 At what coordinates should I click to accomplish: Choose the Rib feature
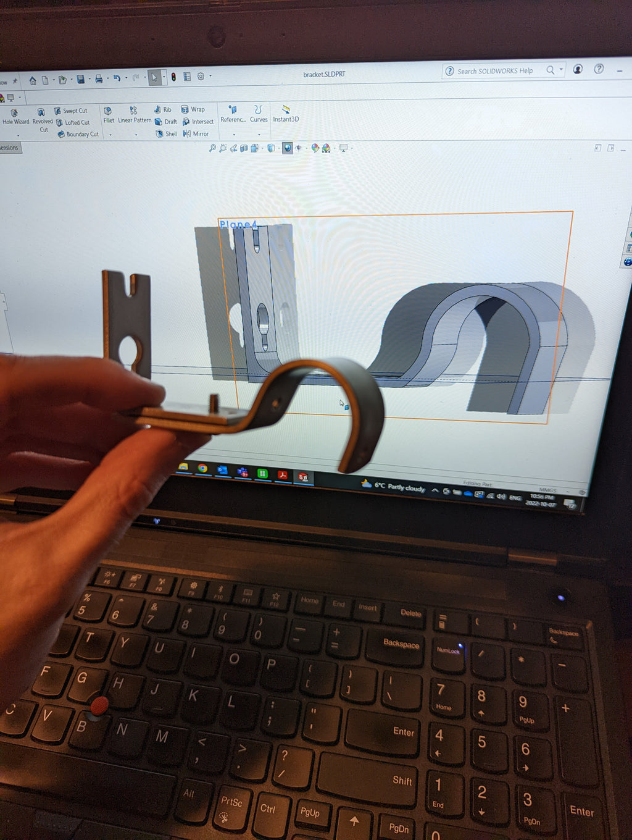click(x=162, y=109)
